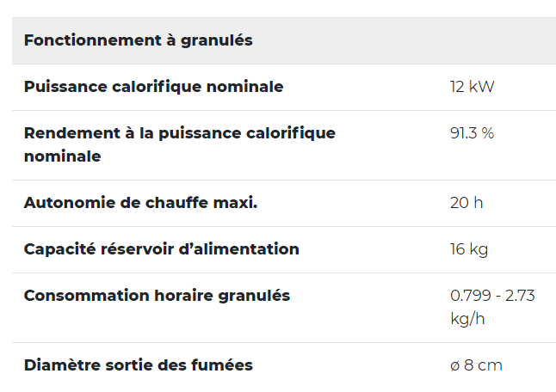Click the "Rendement à la puissance calorifique" label
This screenshot has width=556, height=392.
pos(179,133)
